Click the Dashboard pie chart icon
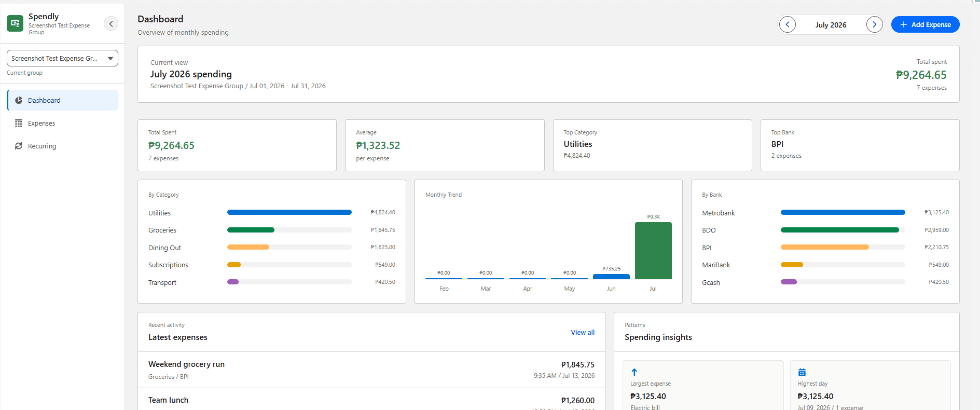980x410 pixels. (x=19, y=100)
